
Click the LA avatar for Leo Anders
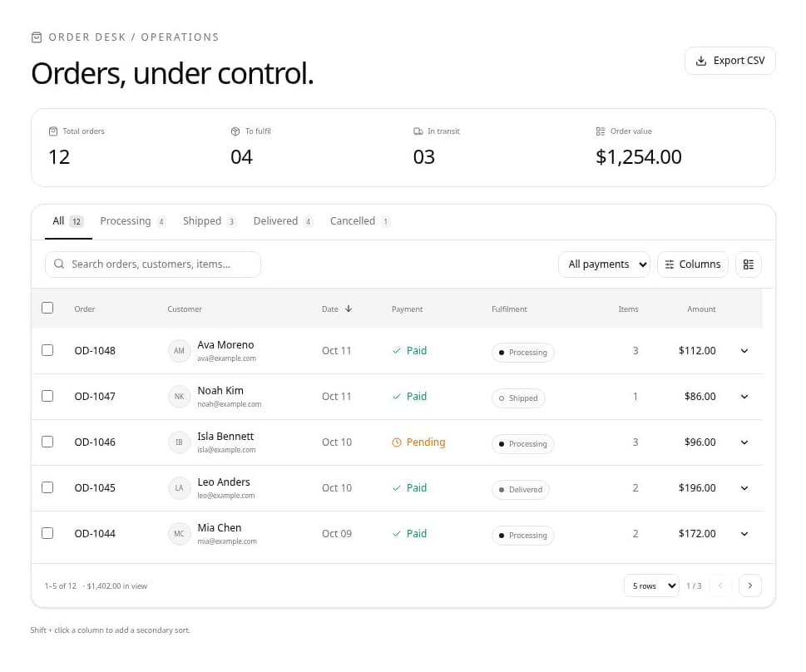point(179,488)
